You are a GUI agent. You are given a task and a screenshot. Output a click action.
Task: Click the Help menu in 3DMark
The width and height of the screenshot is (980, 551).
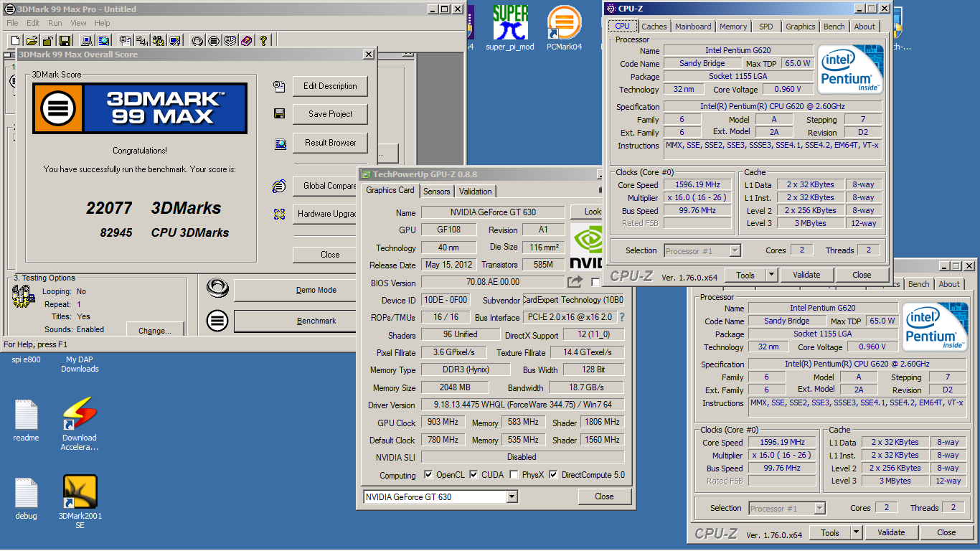pos(103,23)
